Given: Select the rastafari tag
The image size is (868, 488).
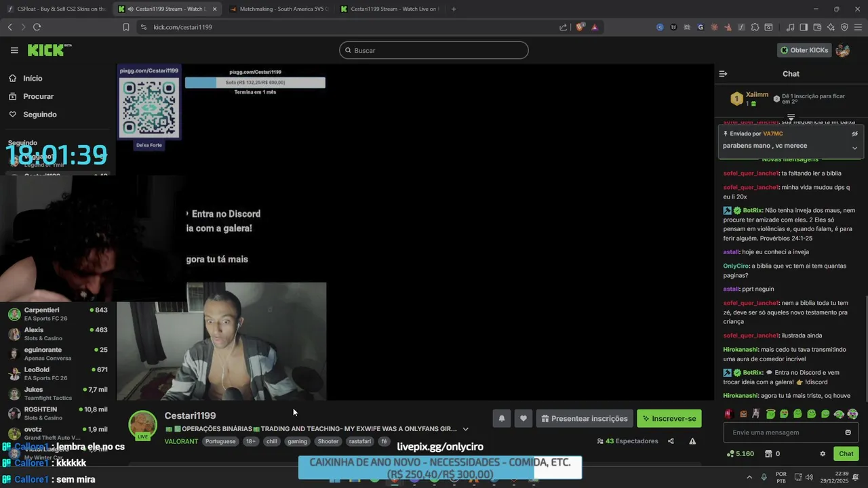Looking at the screenshot, I should click(359, 441).
